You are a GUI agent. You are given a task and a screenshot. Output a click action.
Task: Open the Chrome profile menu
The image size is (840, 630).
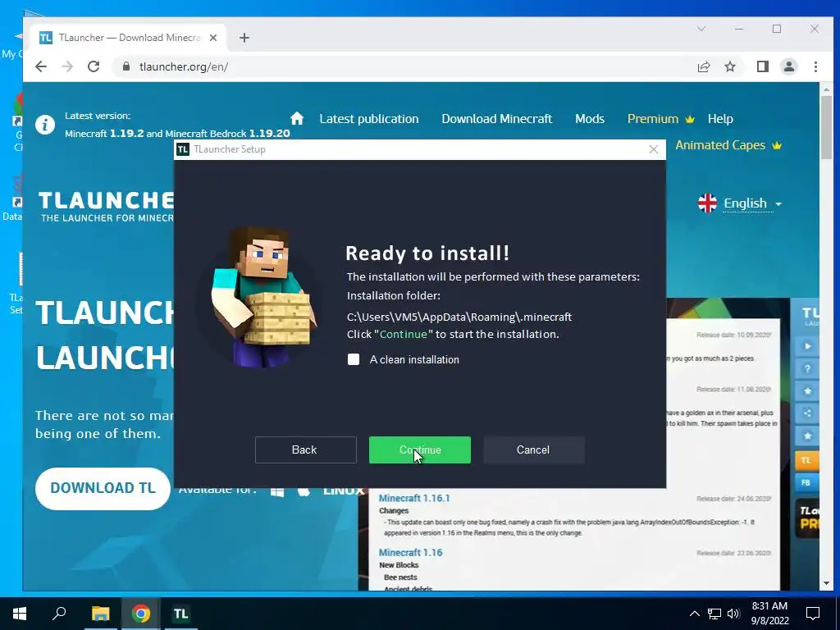coord(789,66)
